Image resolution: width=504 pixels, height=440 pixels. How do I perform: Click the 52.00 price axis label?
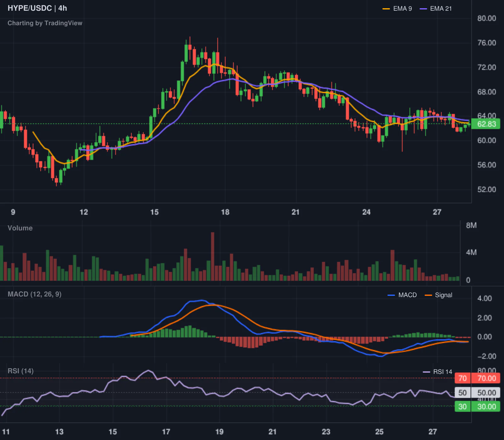487,189
